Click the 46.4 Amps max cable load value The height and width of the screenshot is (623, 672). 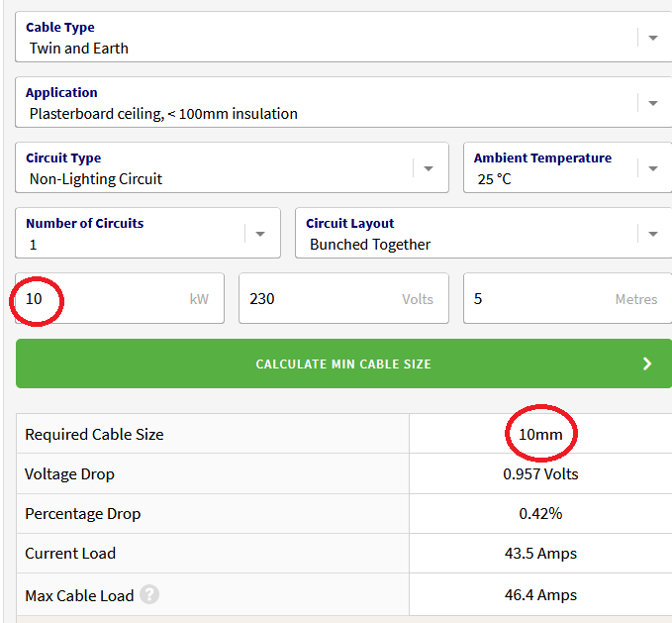click(x=540, y=595)
